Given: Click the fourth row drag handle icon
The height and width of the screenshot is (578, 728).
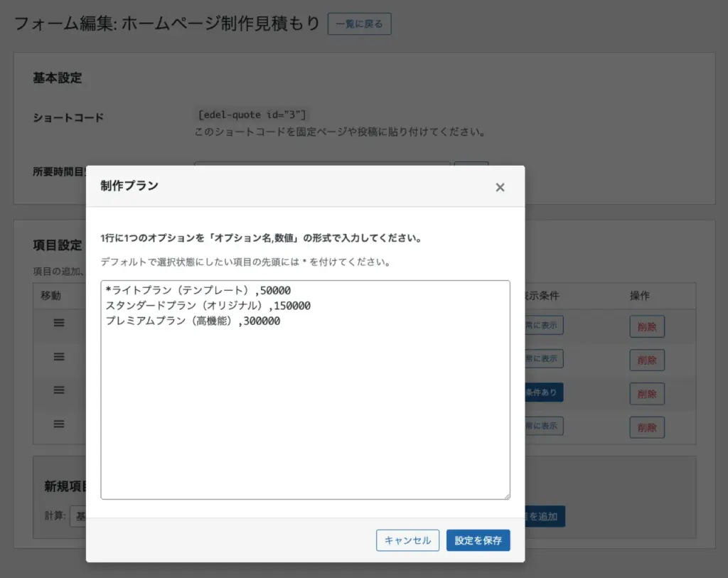Looking at the screenshot, I should pos(59,424).
